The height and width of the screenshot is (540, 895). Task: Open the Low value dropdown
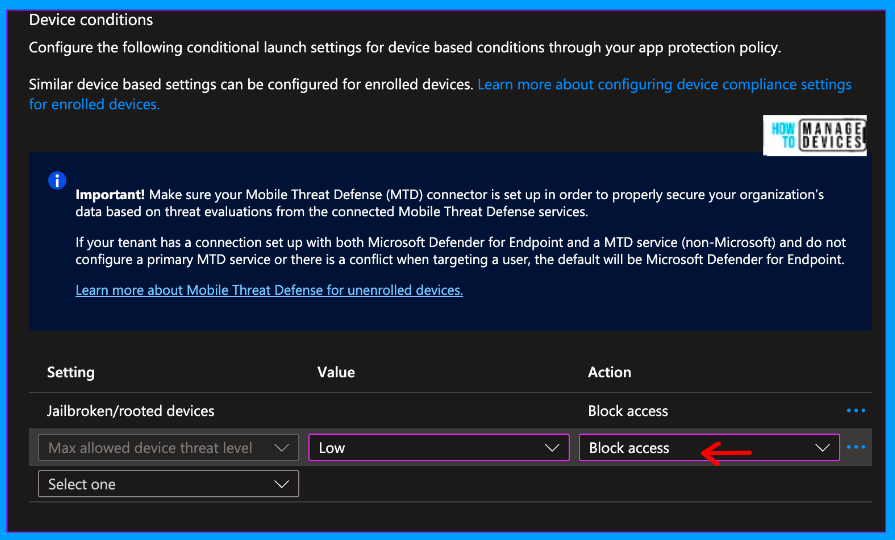click(x=438, y=448)
